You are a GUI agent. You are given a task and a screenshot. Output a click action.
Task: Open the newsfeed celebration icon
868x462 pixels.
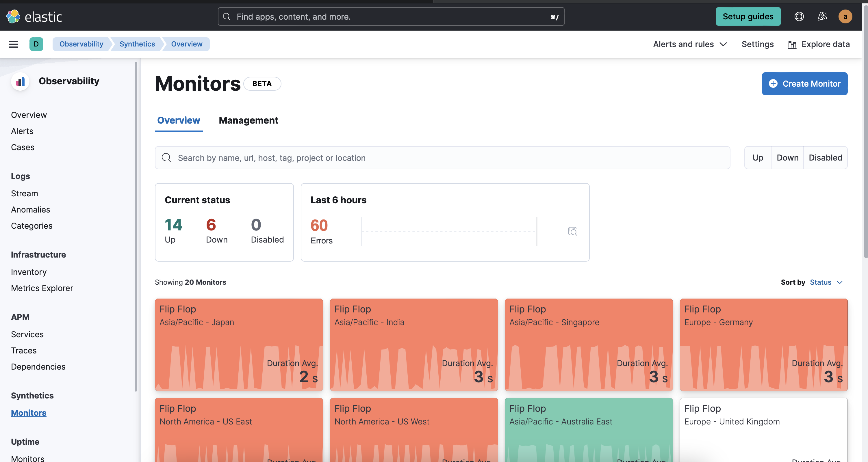coord(822,16)
